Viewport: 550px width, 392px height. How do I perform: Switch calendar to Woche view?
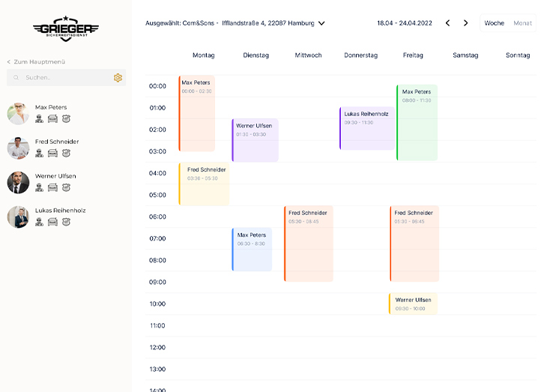(494, 23)
